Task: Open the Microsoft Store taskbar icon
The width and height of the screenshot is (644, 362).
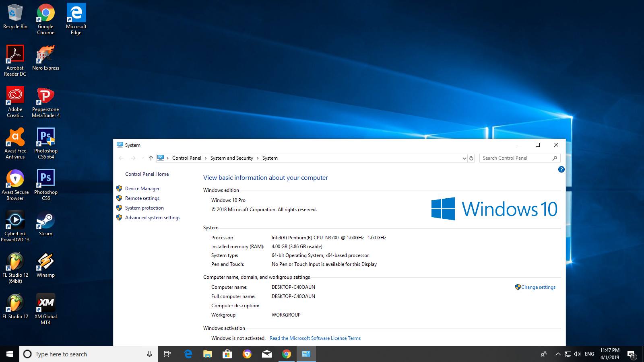Action: (227, 354)
